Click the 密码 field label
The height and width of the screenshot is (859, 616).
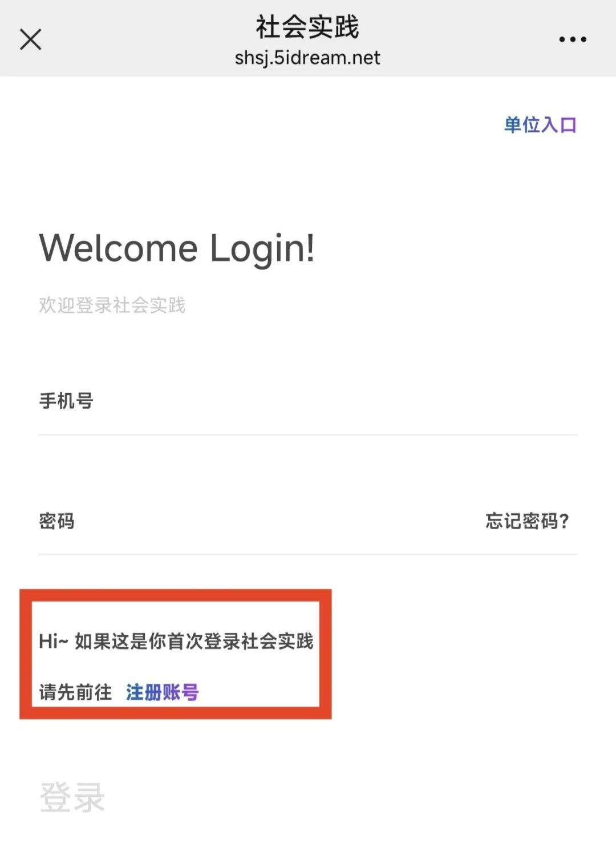coord(56,521)
